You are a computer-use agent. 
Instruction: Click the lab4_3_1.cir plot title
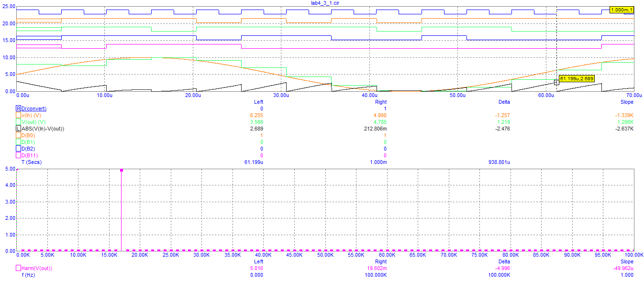point(325,3)
